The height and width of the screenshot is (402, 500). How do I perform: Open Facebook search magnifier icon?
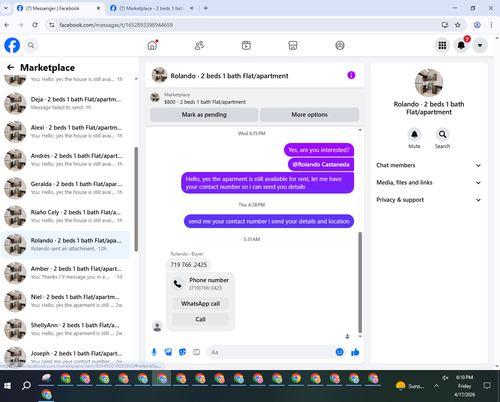[31, 45]
